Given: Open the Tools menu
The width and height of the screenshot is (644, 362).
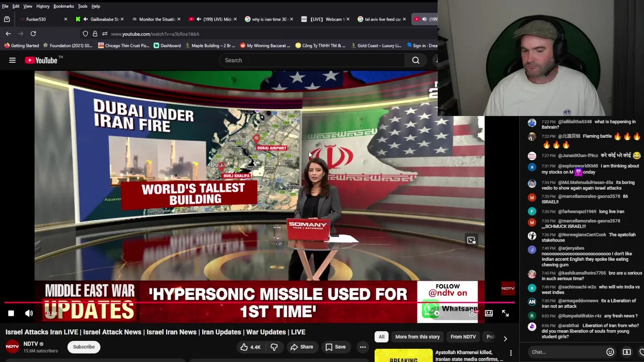Looking at the screenshot, I should (83, 6).
